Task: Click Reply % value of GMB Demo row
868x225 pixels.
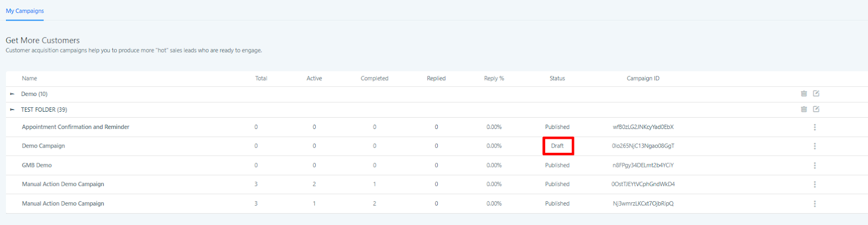Action: pos(494,165)
